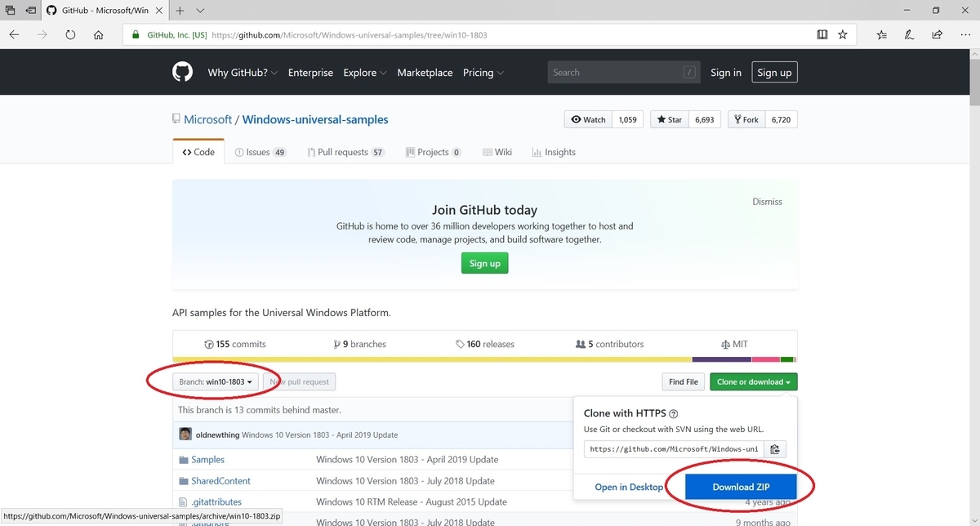The image size is (980, 526).
Task: Star the repository with Star button
Action: coord(670,119)
